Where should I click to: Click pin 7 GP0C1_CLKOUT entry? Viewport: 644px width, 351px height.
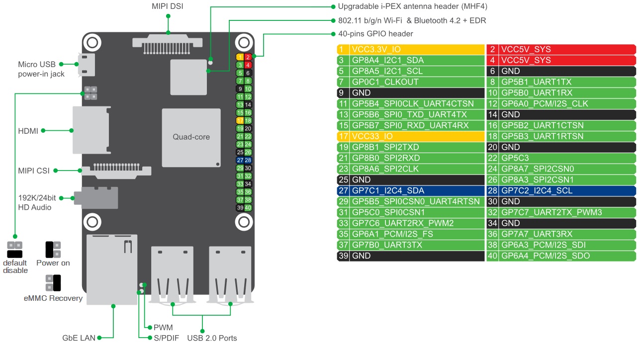pos(411,82)
